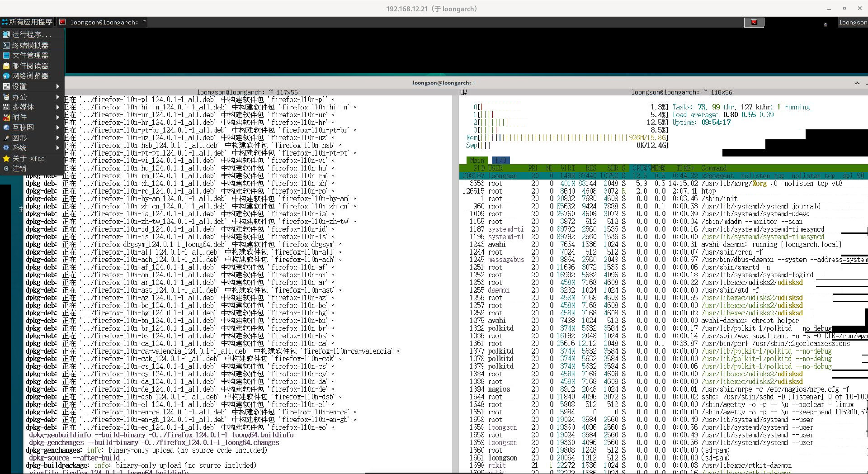Sort htop by MEM% column header
Screen dimensions: 868x474
point(658,168)
